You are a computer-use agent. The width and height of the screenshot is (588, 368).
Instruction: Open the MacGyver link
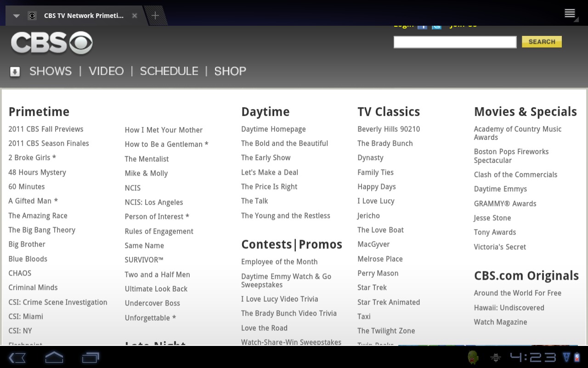tap(373, 244)
